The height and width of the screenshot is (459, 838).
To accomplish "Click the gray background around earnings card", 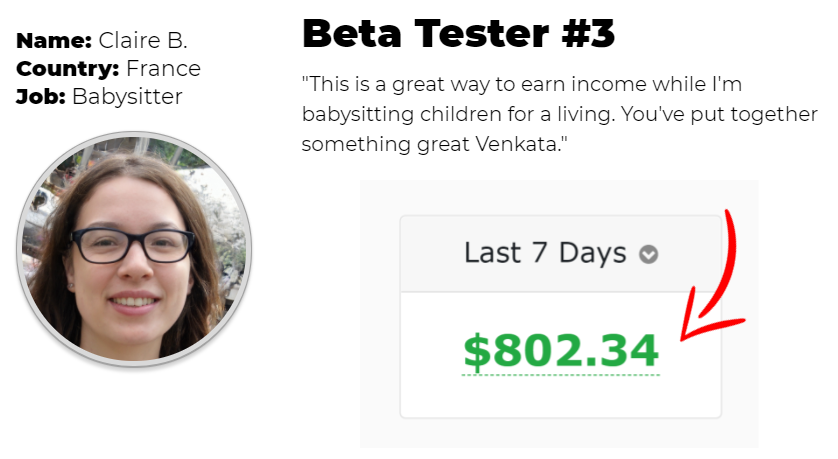I will [380, 314].
